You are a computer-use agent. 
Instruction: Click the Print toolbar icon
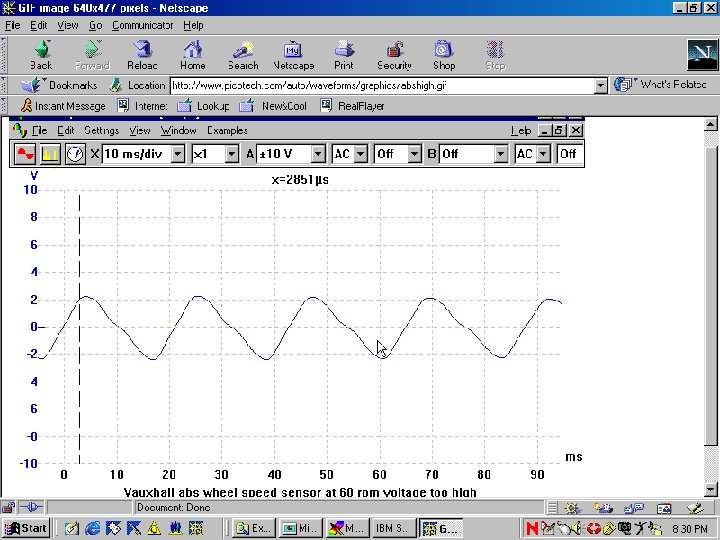pyautogui.click(x=343, y=50)
